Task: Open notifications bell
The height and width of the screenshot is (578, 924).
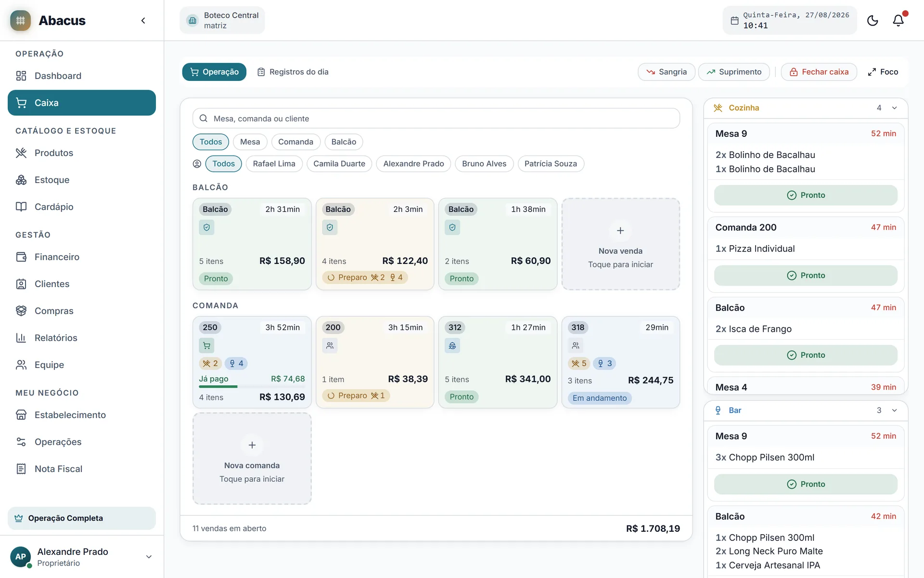Action: click(x=898, y=20)
